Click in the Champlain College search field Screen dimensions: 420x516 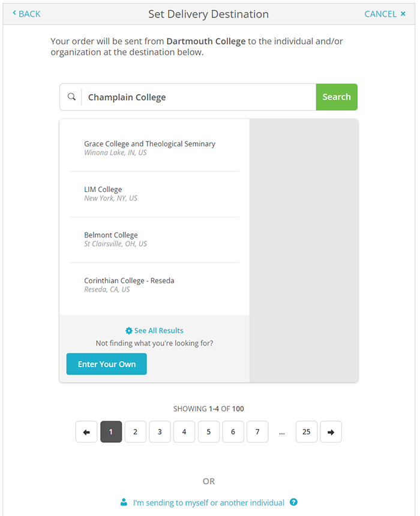[198, 97]
